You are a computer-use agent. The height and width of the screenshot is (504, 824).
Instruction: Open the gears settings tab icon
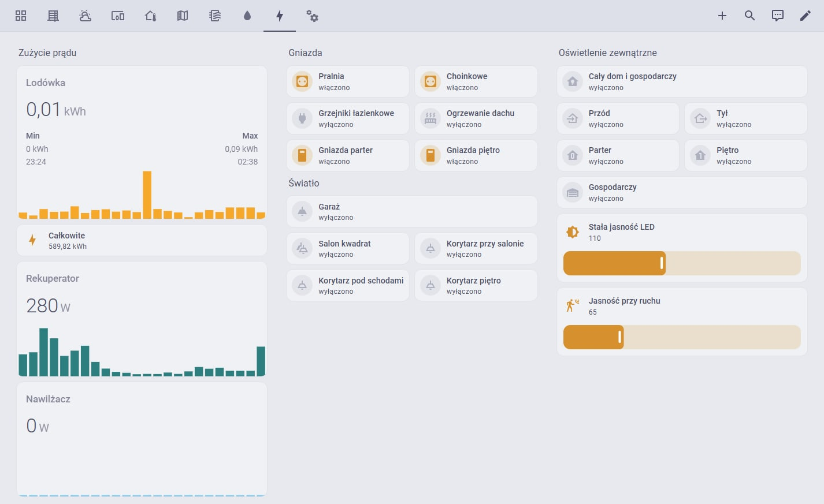[312, 16]
